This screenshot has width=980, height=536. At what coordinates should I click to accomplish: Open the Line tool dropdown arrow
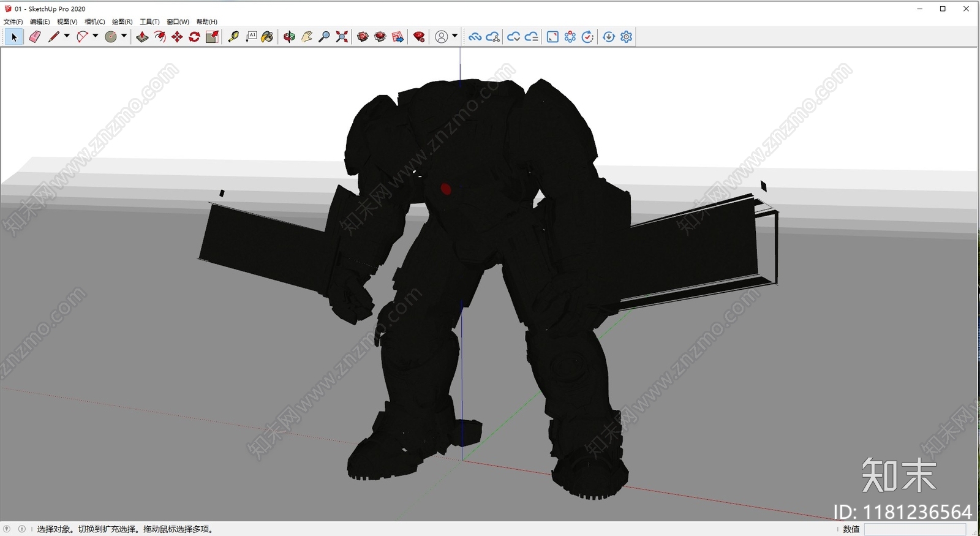click(67, 36)
